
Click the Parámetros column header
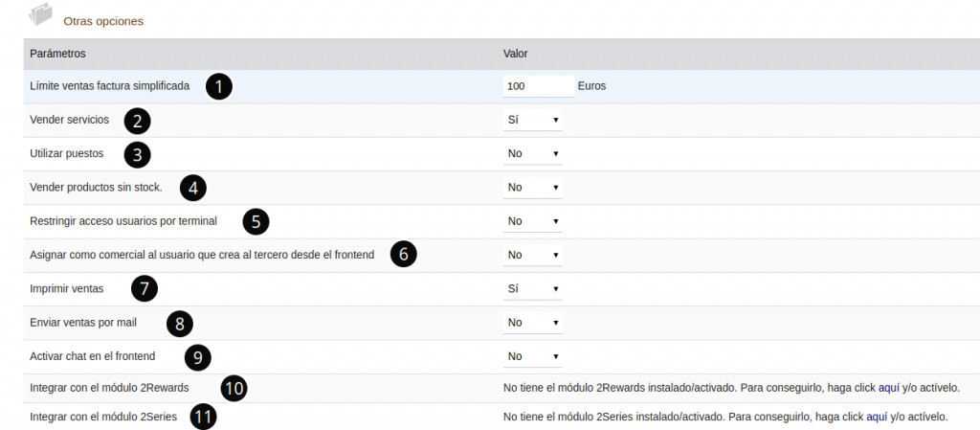tap(57, 54)
